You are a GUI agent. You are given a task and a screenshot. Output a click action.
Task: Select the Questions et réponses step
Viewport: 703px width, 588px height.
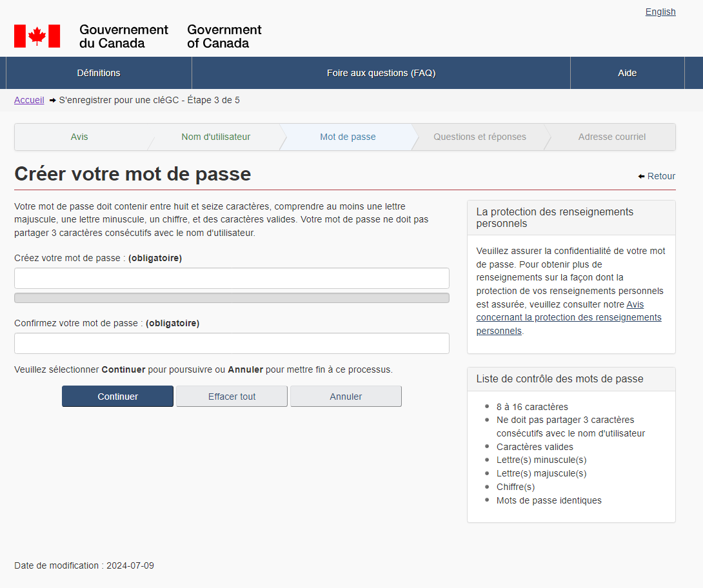(479, 137)
